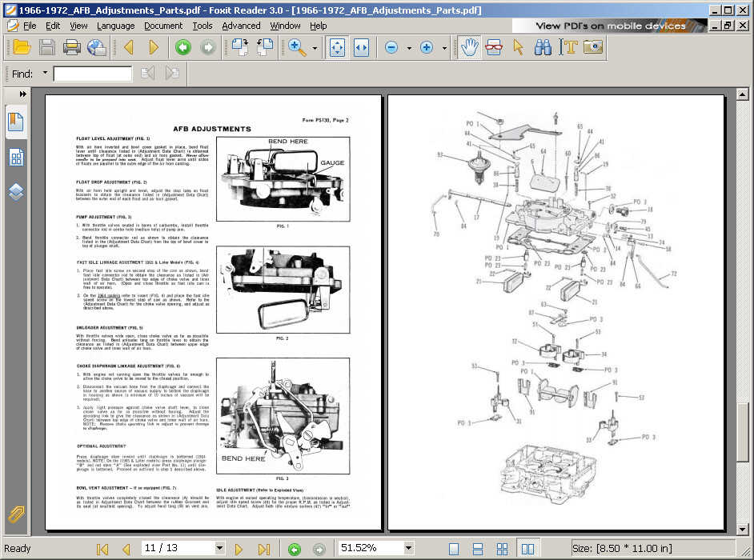Image resolution: width=754 pixels, height=560 pixels.
Task: Expand the navigation panel with the double arrow
Action: [22, 94]
